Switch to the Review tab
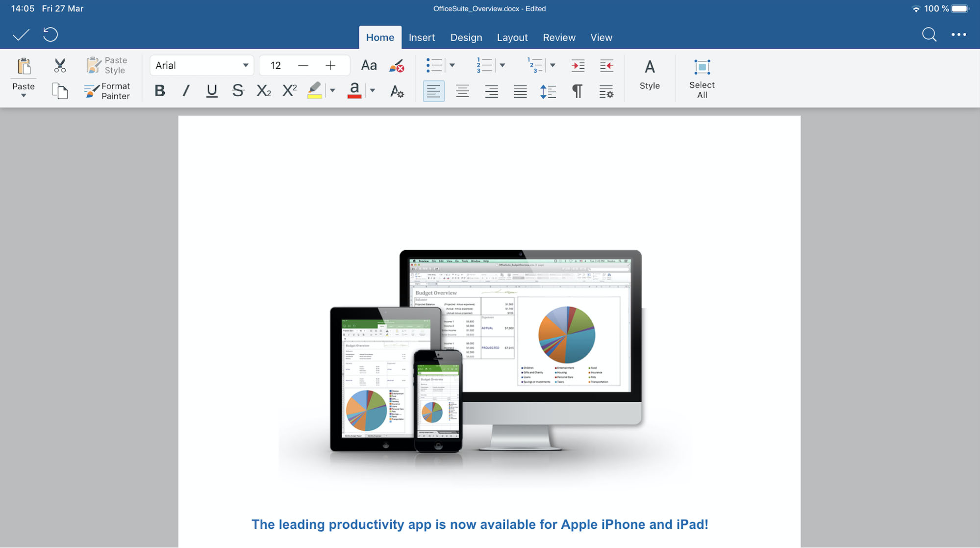Viewport: 980px width, 548px height. pos(559,37)
